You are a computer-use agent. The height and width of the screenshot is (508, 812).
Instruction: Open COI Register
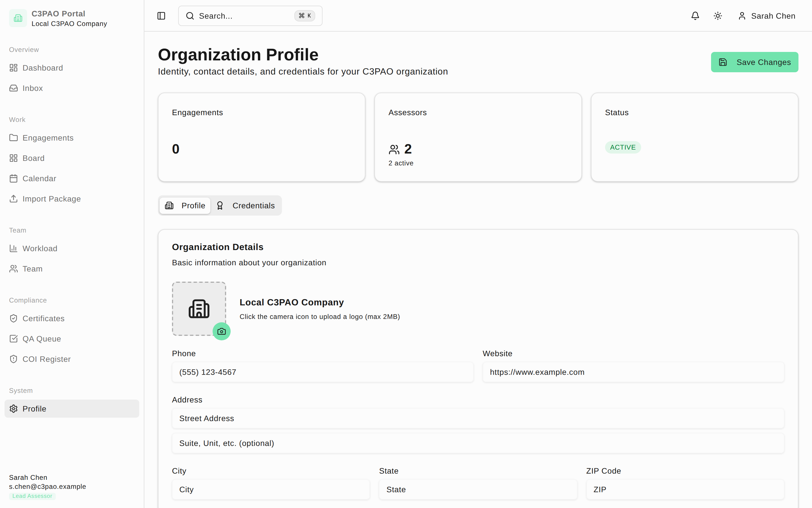coord(72,359)
